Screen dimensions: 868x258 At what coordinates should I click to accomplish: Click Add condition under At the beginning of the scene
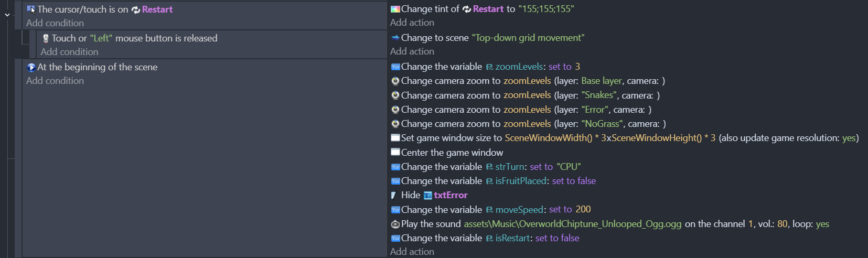(55, 81)
